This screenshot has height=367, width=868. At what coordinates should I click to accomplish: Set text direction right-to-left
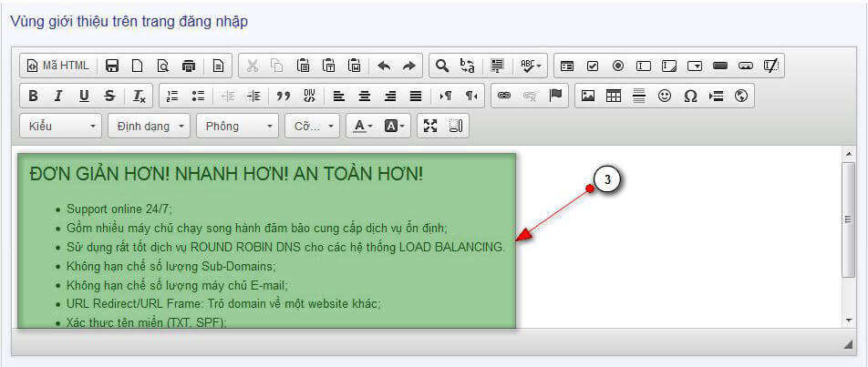point(471,97)
